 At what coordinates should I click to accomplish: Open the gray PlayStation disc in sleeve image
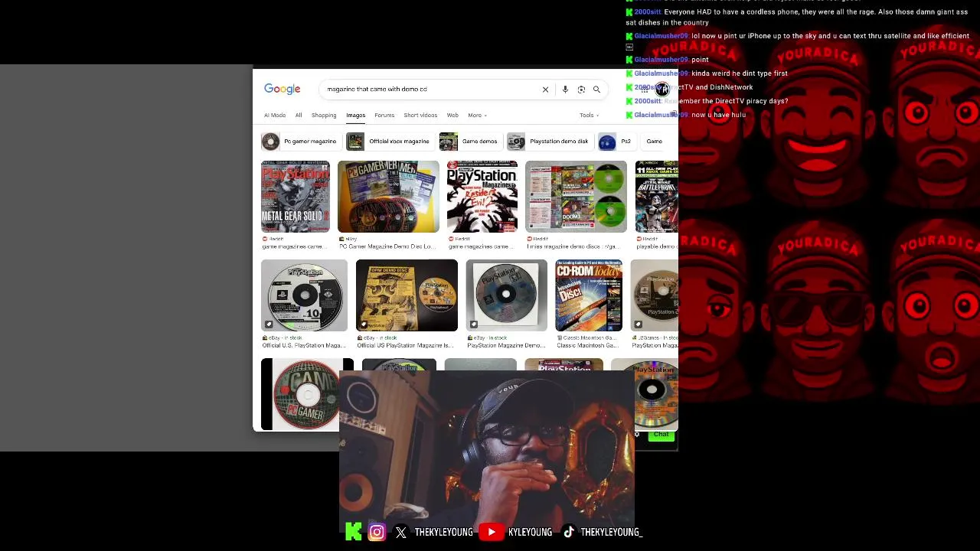[x=506, y=295]
